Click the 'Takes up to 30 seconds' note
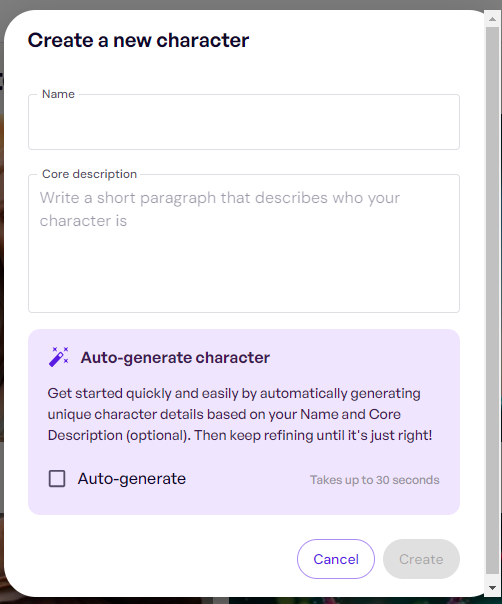Image resolution: width=502 pixels, height=604 pixels. (374, 480)
